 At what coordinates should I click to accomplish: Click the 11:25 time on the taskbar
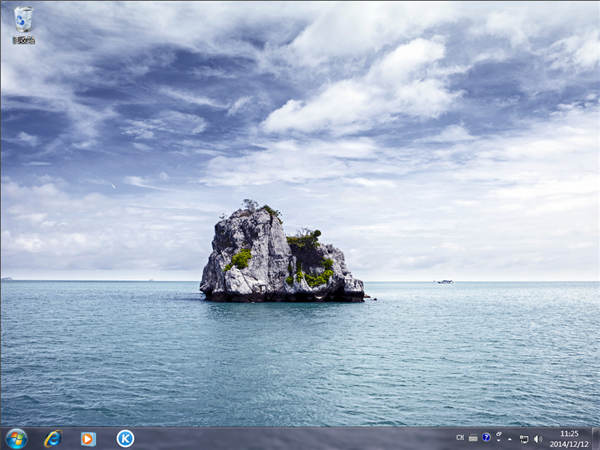click(x=569, y=433)
